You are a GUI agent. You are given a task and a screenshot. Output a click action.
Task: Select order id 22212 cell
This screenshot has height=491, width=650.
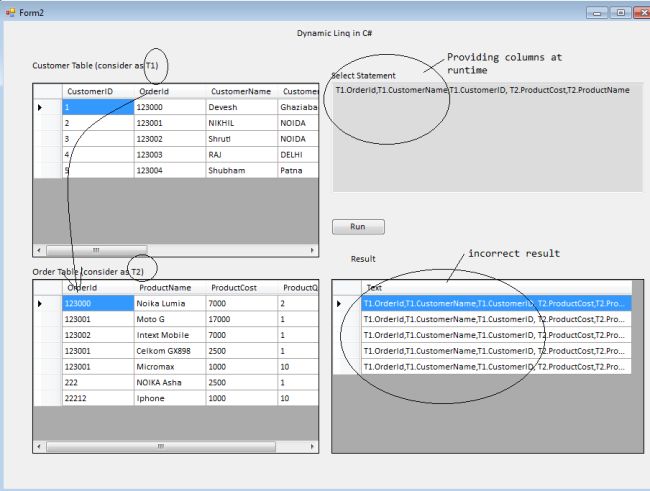[98, 398]
